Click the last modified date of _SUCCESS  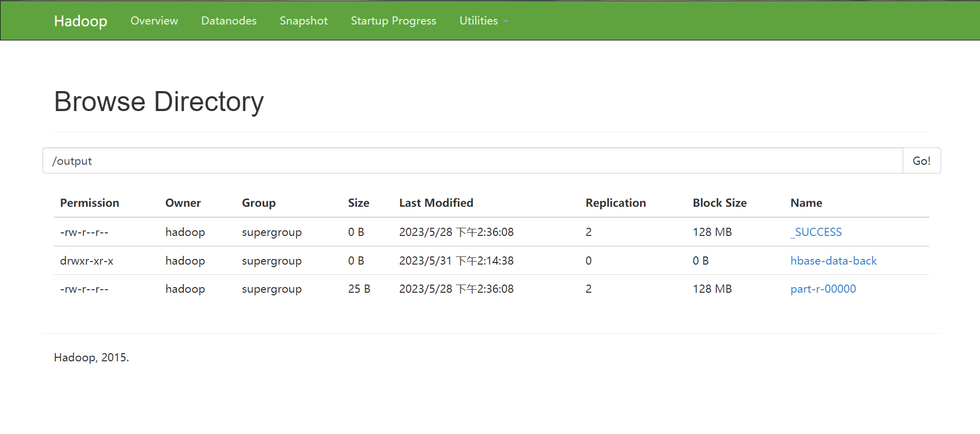click(x=456, y=232)
